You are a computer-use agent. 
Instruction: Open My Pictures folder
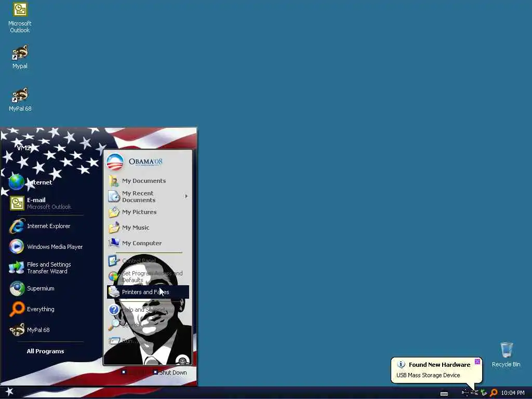pos(148,212)
